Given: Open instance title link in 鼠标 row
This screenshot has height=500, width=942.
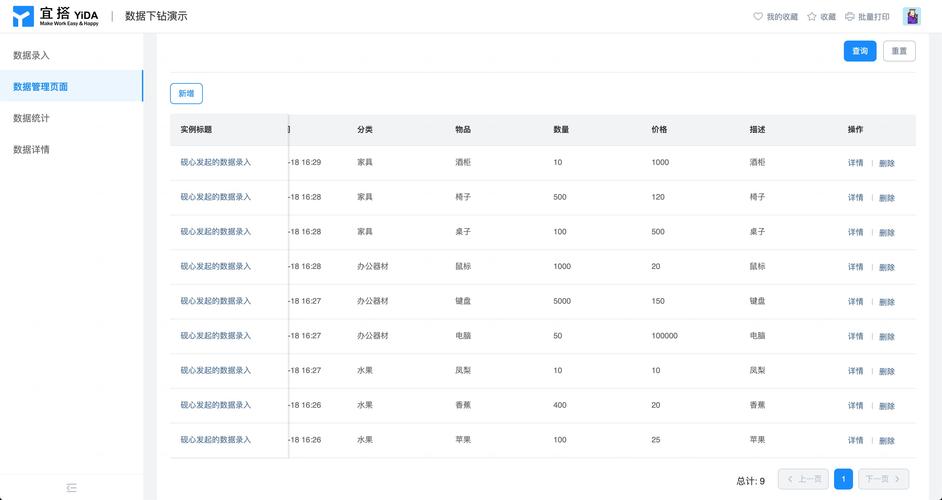Looking at the screenshot, I should tap(216, 266).
